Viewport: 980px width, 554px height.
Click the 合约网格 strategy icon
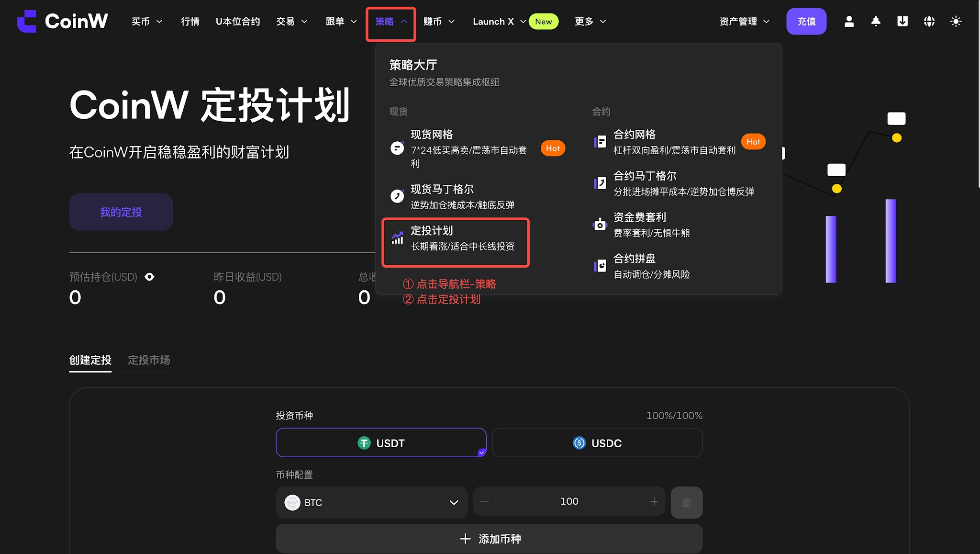(600, 142)
